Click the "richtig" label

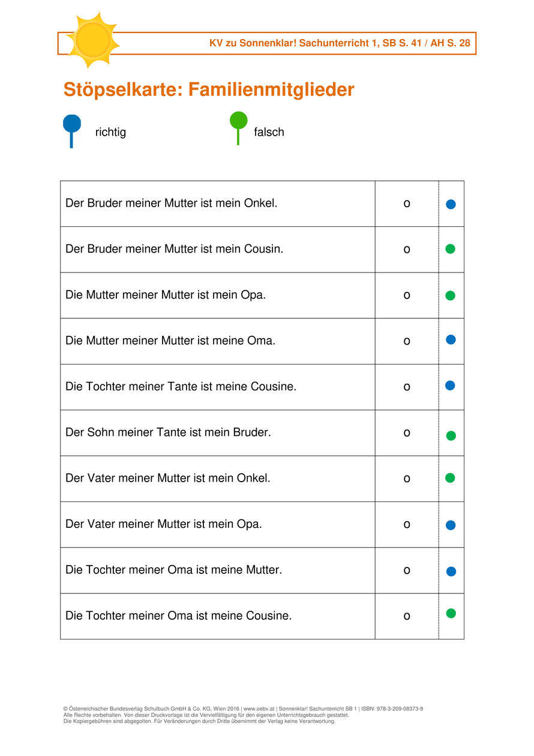tap(110, 132)
